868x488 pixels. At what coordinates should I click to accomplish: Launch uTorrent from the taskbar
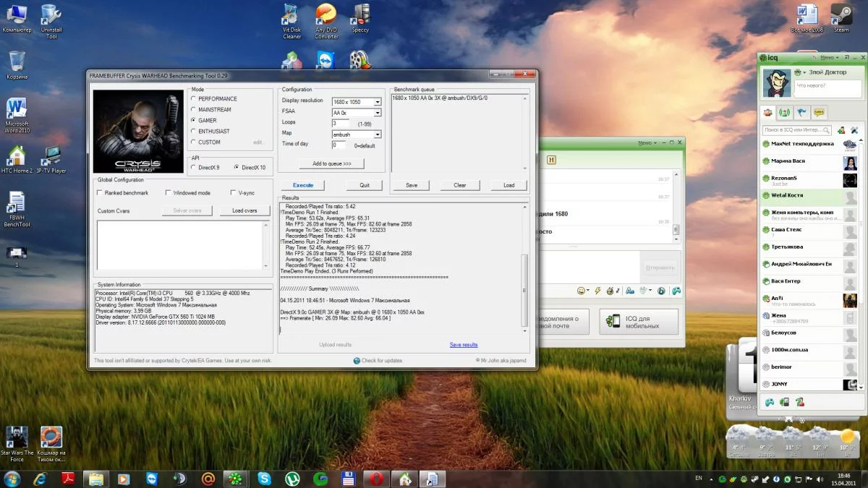coord(292,479)
